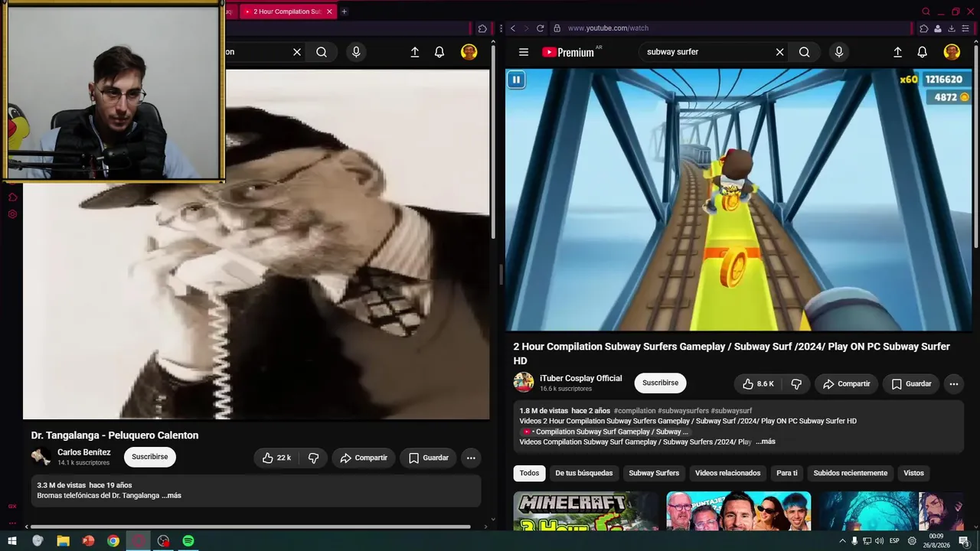This screenshot has width=980, height=551.
Task: Open upload menu in left YouTube pane
Action: point(414,52)
